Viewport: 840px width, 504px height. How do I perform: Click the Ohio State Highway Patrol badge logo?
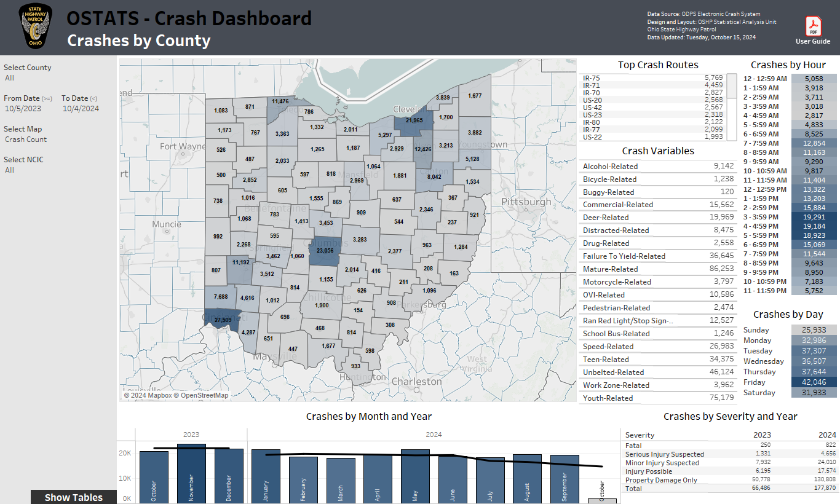pos(36,26)
